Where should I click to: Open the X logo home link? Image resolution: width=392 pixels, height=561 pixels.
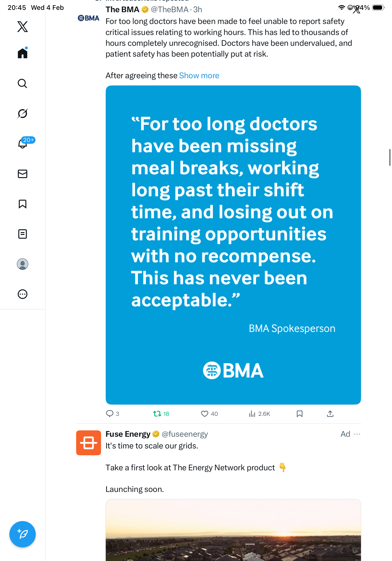click(23, 26)
